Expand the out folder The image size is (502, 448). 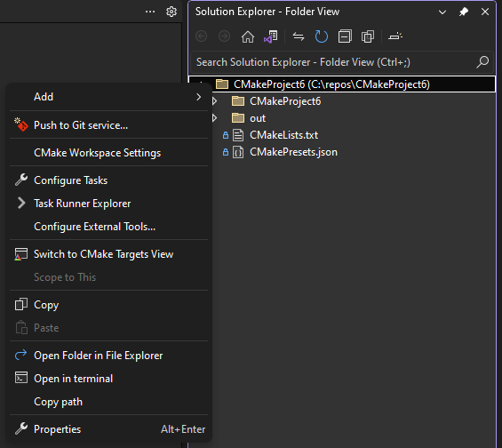click(x=215, y=118)
